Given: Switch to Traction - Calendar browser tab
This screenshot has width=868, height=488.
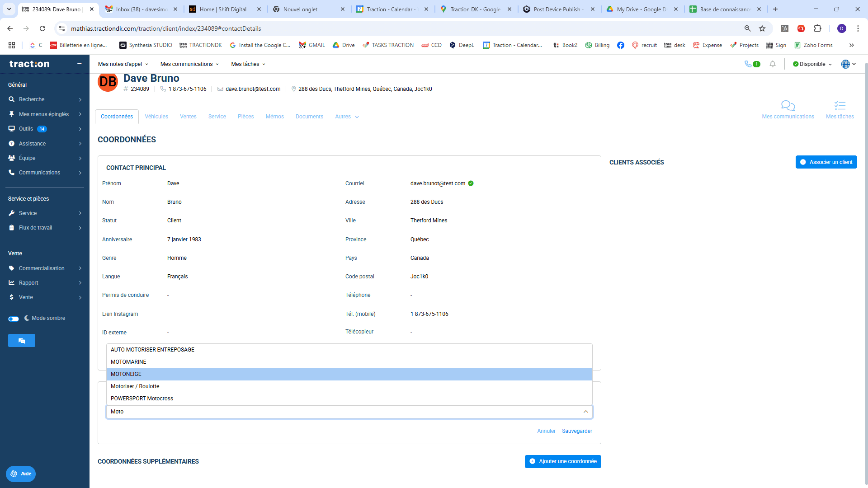Looking at the screenshot, I should click(392, 9).
